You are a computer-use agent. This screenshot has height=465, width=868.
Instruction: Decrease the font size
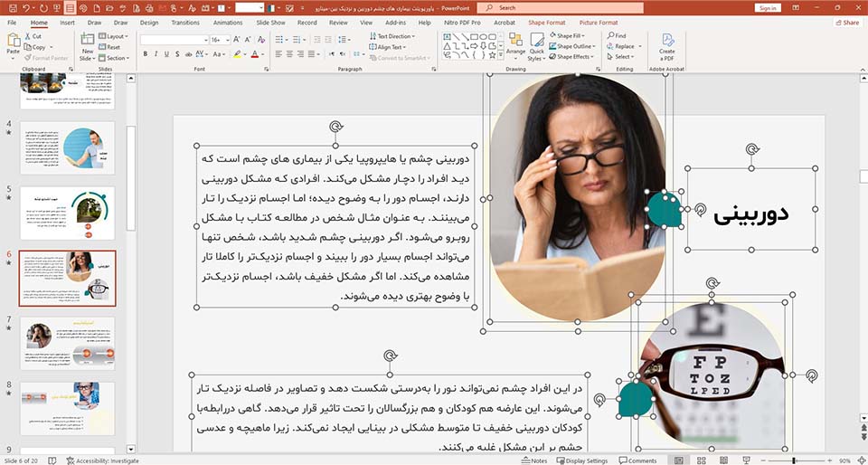click(248, 40)
